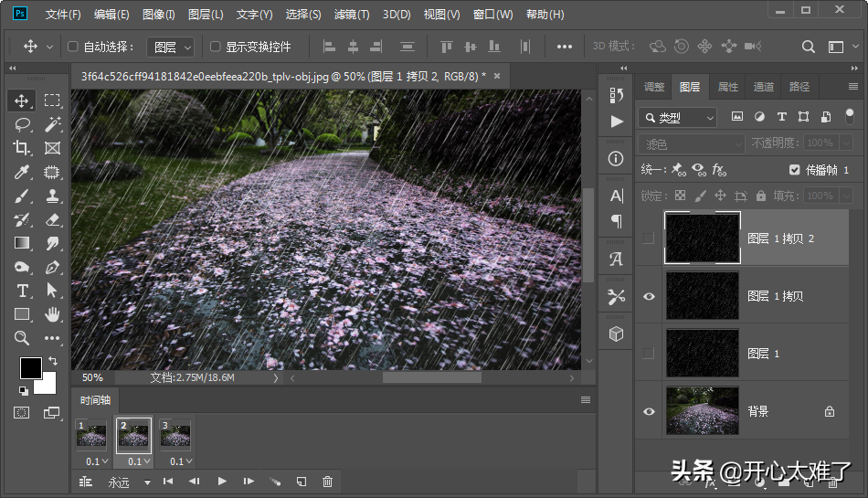Delete the selected timeline frame
This screenshot has height=498, width=868.
pos(327,482)
